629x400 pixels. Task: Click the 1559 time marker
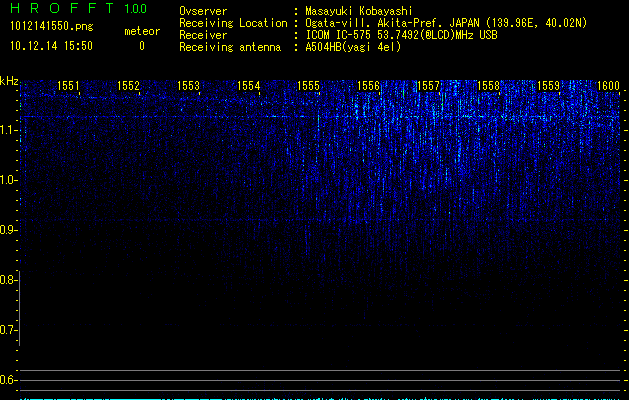[x=548, y=86]
